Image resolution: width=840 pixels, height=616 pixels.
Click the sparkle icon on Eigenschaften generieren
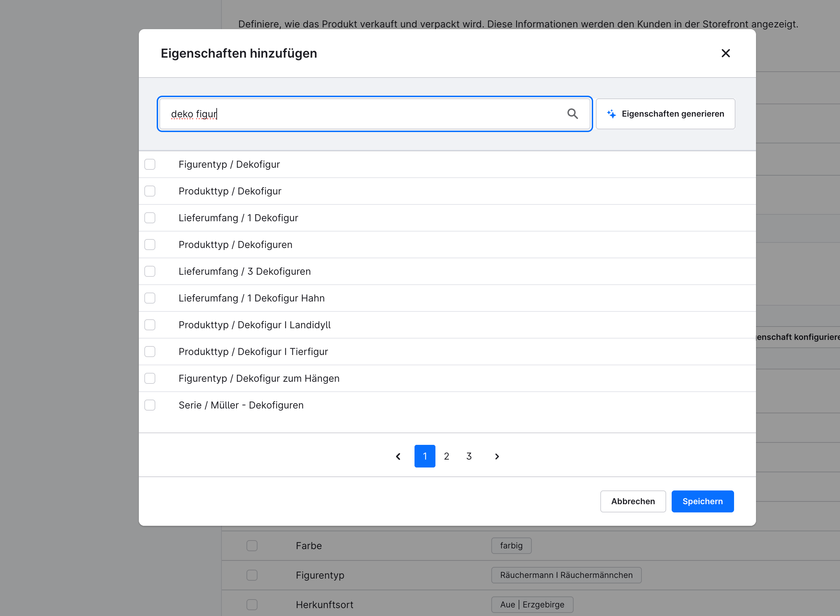pyautogui.click(x=611, y=114)
